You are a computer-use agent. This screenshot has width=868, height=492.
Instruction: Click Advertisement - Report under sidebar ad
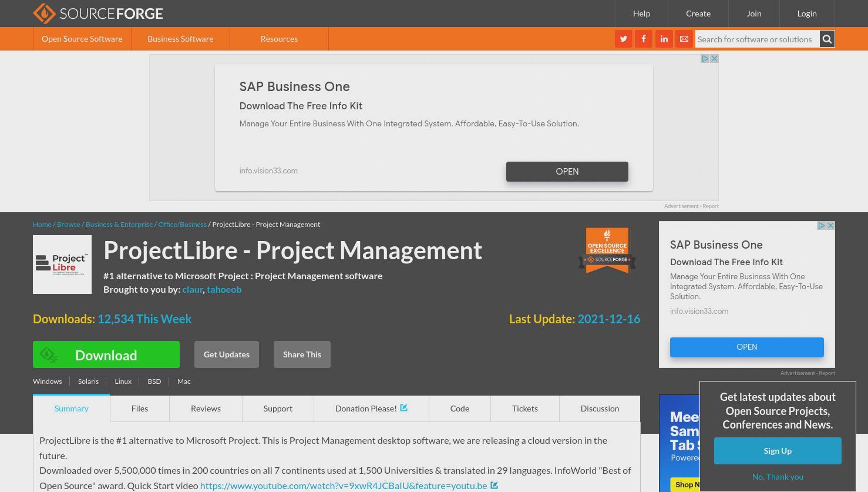tap(808, 373)
